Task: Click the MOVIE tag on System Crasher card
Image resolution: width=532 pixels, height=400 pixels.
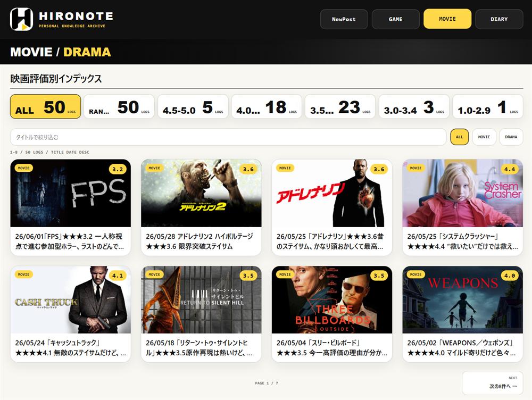Action: (415, 168)
